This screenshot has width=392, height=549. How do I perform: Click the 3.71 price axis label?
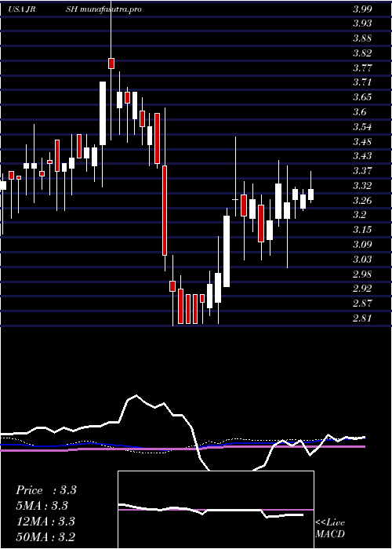click(x=362, y=82)
